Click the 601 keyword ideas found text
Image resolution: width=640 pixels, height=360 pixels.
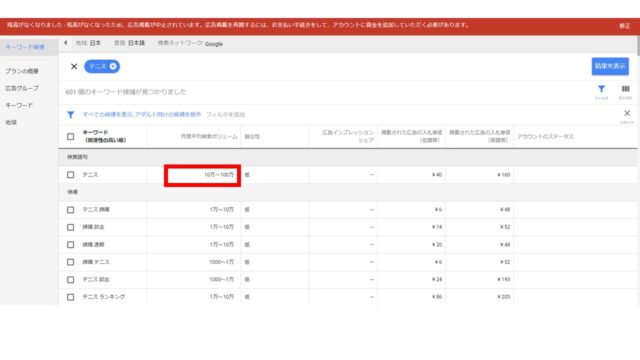coord(126,92)
